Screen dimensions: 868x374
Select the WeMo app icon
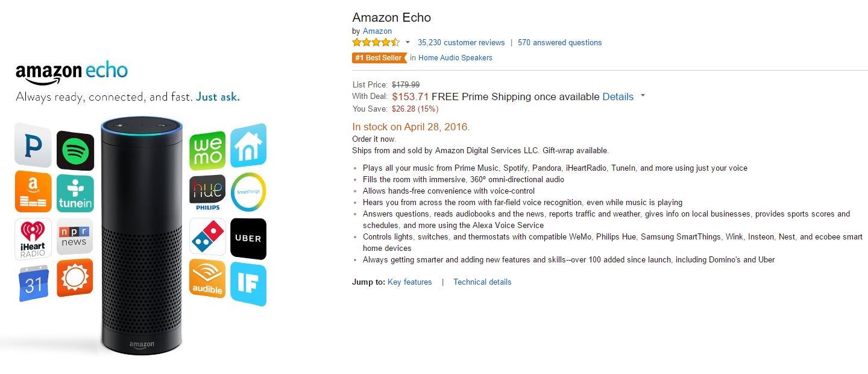(x=207, y=151)
